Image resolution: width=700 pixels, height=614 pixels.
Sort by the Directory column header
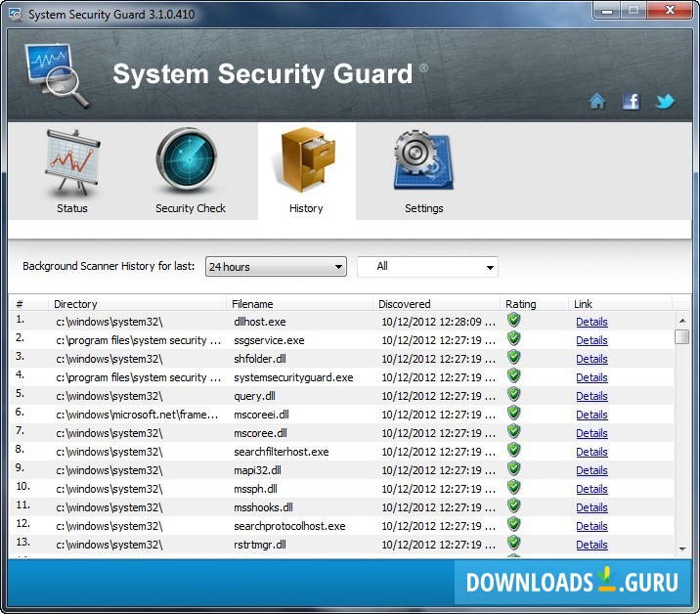(x=75, y=304)
